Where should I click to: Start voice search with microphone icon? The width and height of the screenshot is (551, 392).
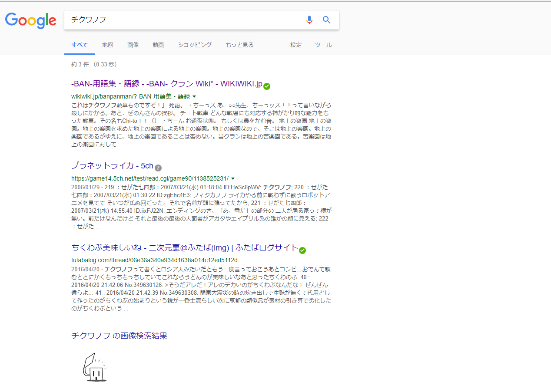(309, 20)
